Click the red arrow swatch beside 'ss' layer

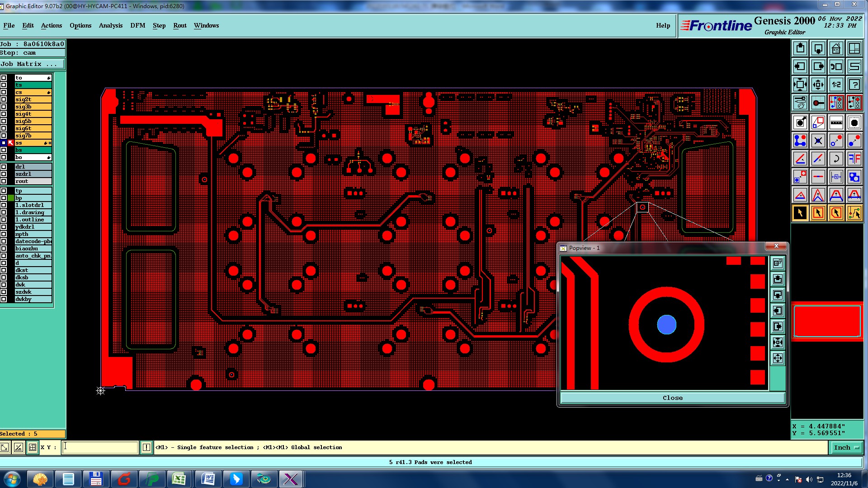[x=11, y=143]
